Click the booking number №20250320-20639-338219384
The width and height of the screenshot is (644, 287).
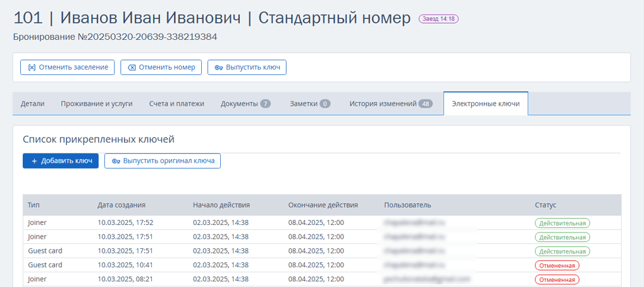[147, 37]
